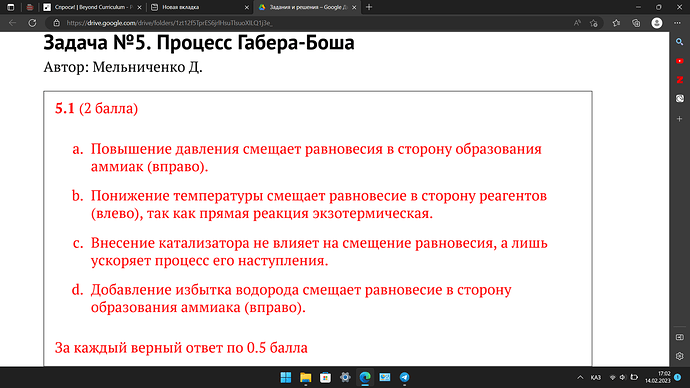Open the Wi-Fi network tray icon
The image size is (690, 388).
point(612,377)
